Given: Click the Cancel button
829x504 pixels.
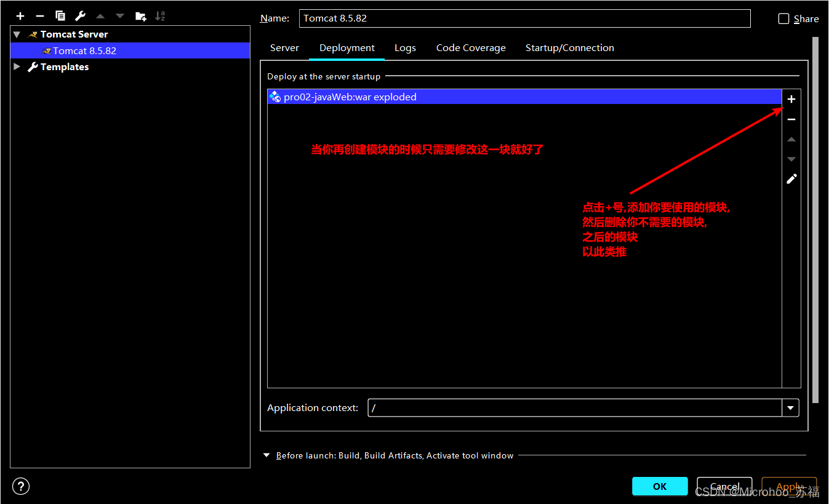Looking at the screenshot, I should click(724, 486).
